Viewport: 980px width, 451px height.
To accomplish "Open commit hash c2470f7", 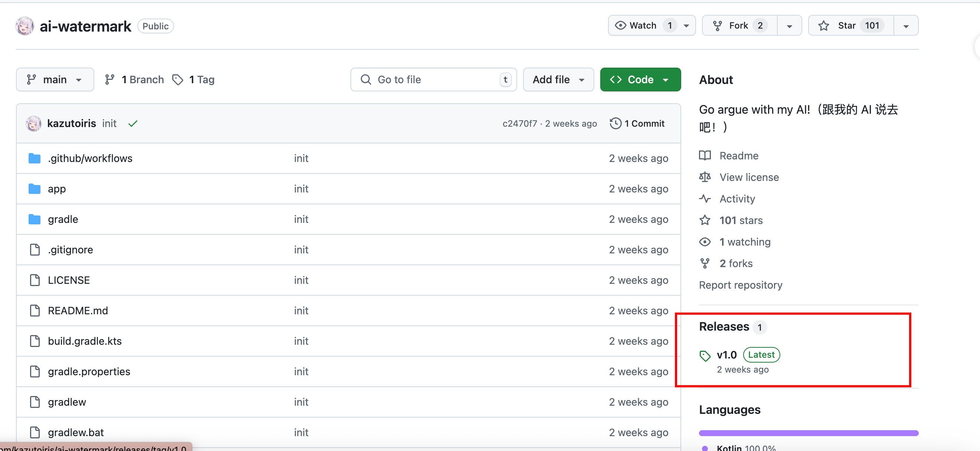I will [x=519, y=123].
